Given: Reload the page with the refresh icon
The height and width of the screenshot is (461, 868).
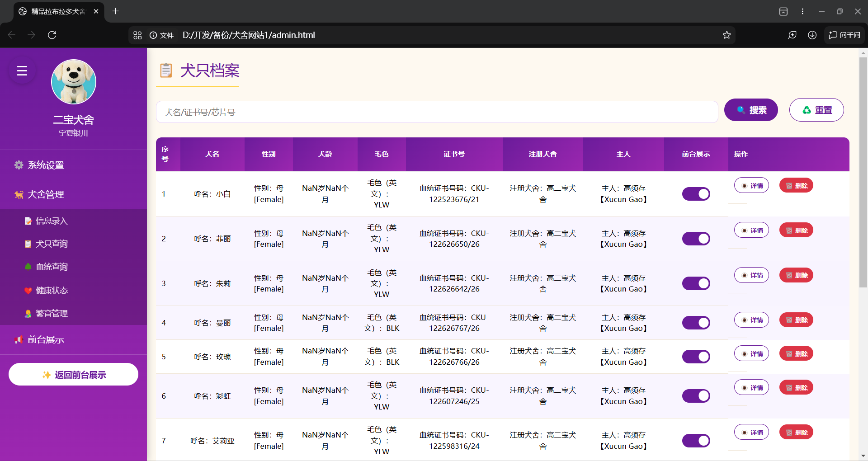Looking at the screenshot, I should click(x=52, y=35).
